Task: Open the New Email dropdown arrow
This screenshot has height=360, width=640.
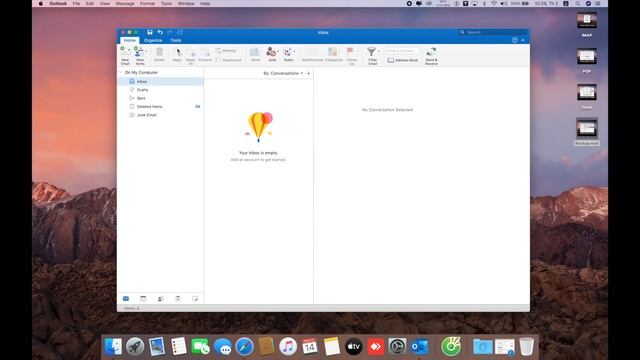Action: tap(129, 50)
